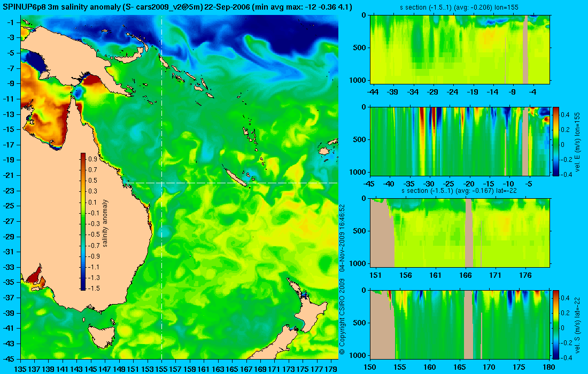Click the -45 latitude label on main map axis
Viewport: 588px width, 374px height.
(10, 359)
